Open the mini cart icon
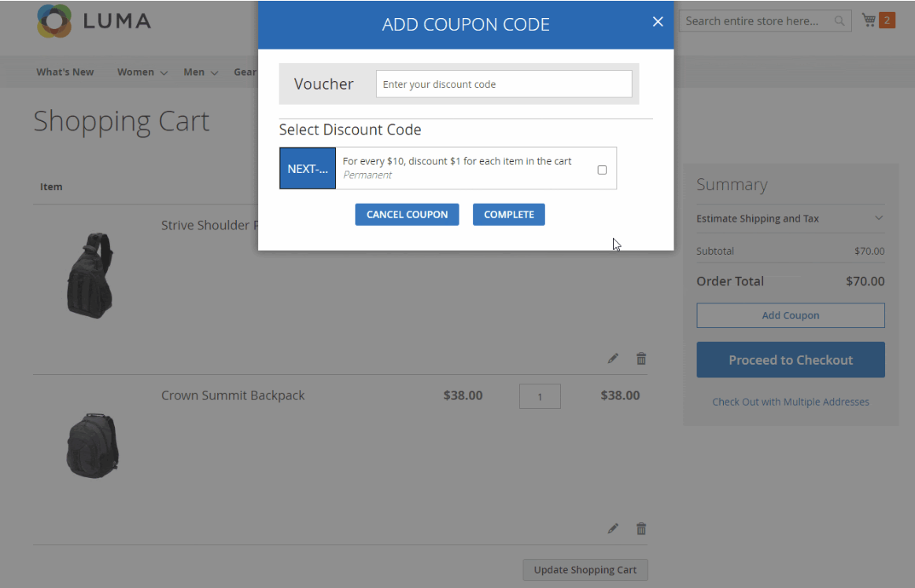 tap(869, 20)
